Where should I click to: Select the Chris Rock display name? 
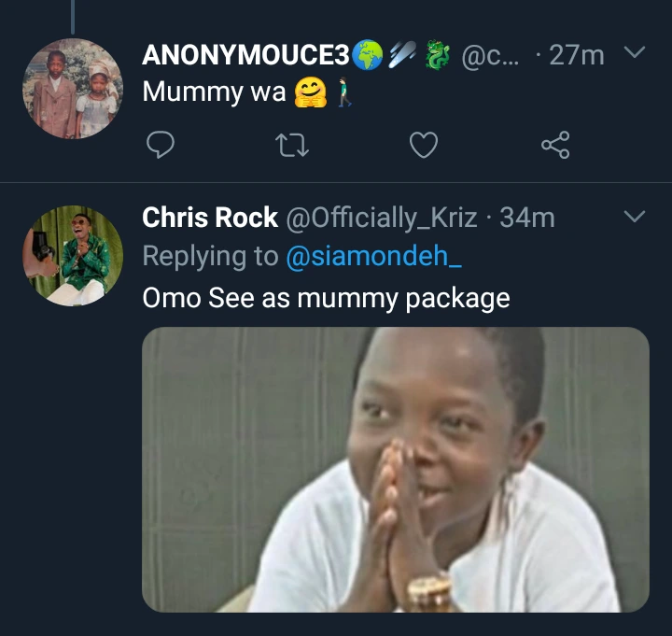click(x=210, y=219)
